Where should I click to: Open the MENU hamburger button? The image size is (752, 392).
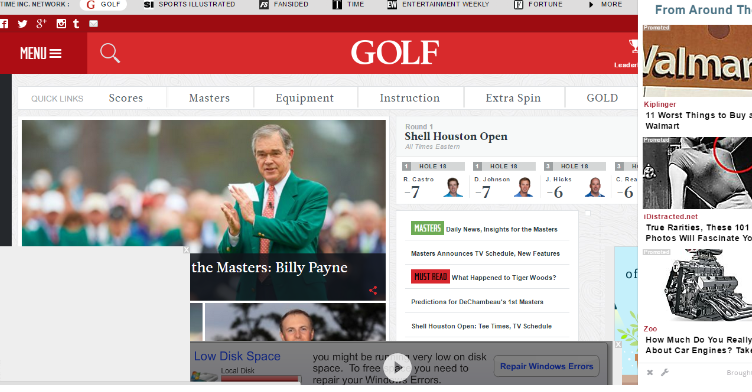pyautogui.click(x=41, y=53)
